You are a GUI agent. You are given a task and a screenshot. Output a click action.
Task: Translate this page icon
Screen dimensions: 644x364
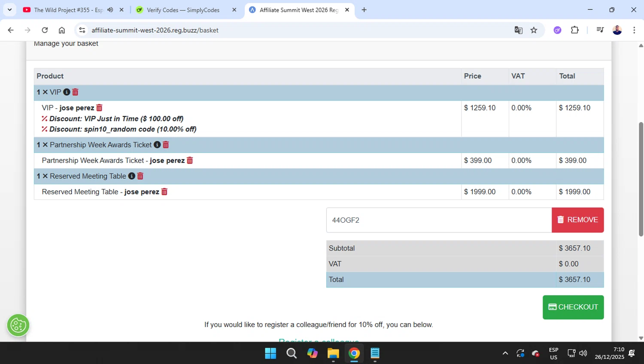(519, 30)
